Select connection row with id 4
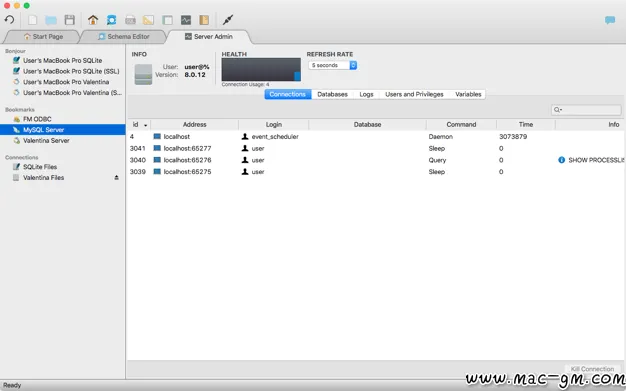626x391 pixels. (375, 137)
